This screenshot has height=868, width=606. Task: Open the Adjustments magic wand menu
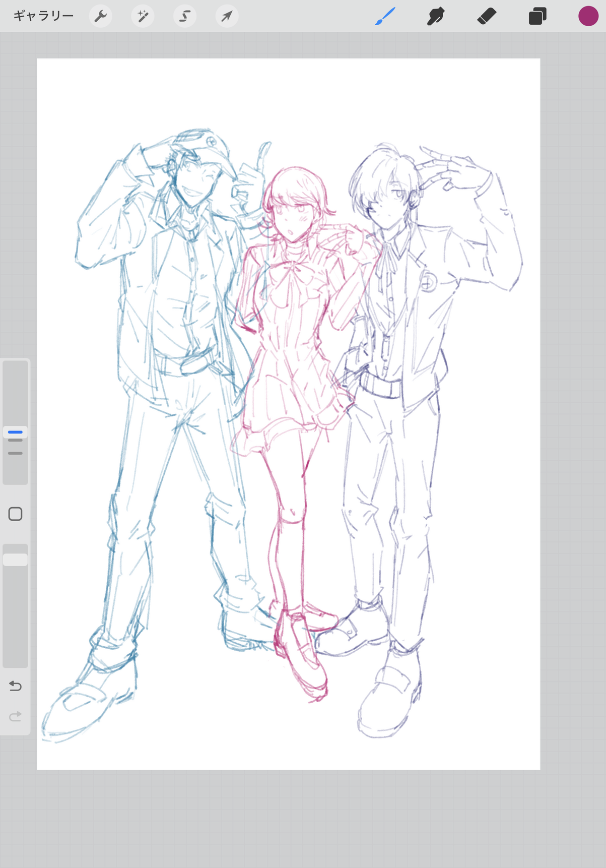pyautogui.click(x=143, y=17)
